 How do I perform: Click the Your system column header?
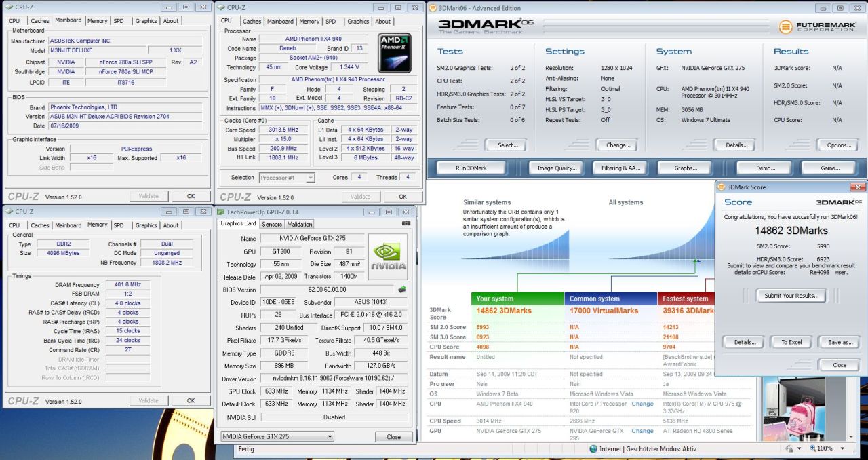point(517,299)
